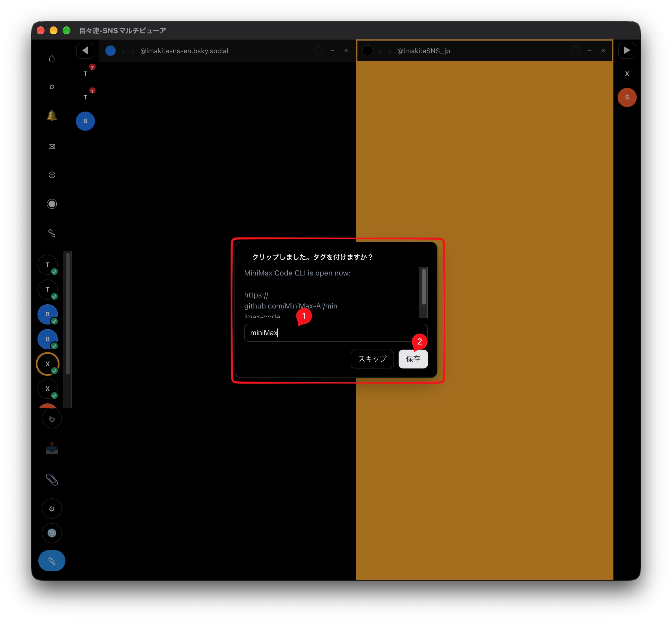Open notifications bell icon
The width and height of the screenshot is (672, 622).
click(52, 116)
